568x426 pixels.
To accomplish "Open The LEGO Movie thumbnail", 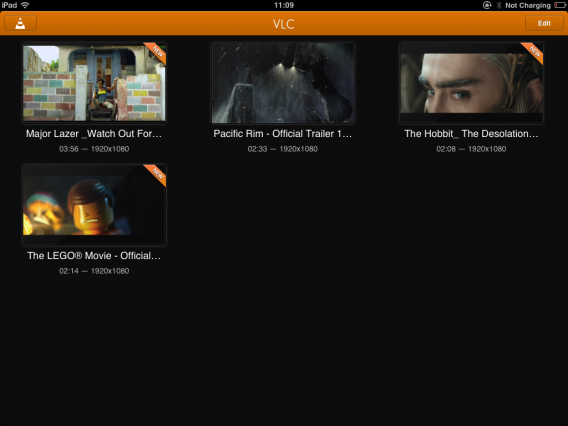I will click(x=94, y=205).
